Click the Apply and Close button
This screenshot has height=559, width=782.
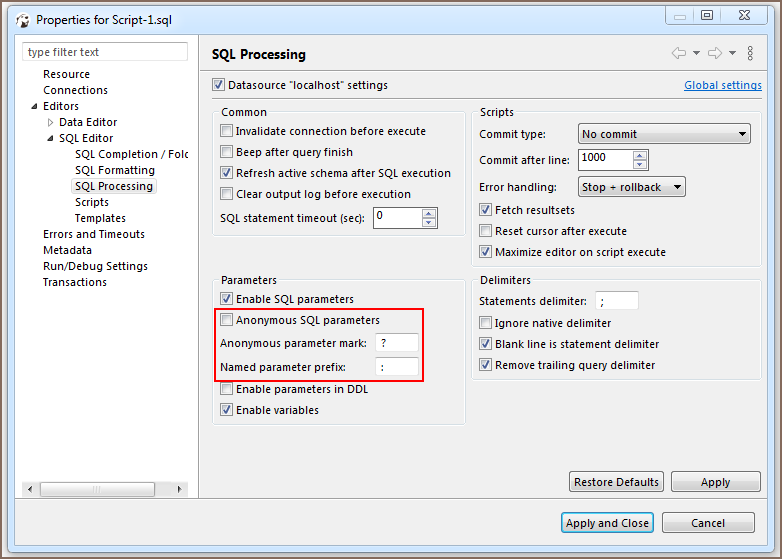coord(607,522)
